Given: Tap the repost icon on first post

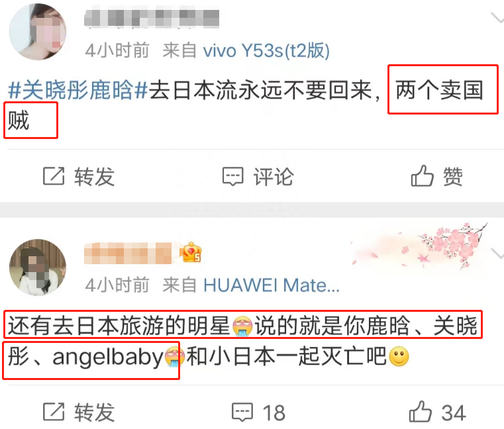Looking at the screenshot, I should tap(54, 176).
